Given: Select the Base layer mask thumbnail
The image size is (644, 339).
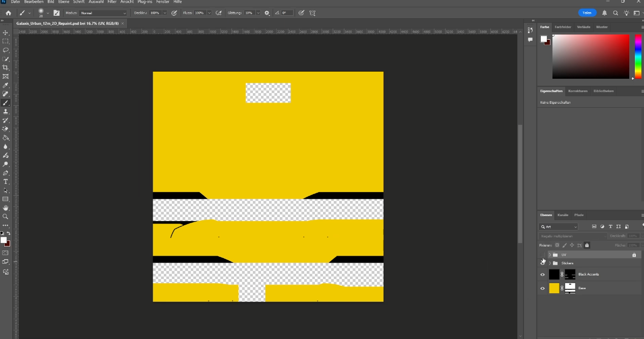Looking at the screenshot, I should [570, 288].
